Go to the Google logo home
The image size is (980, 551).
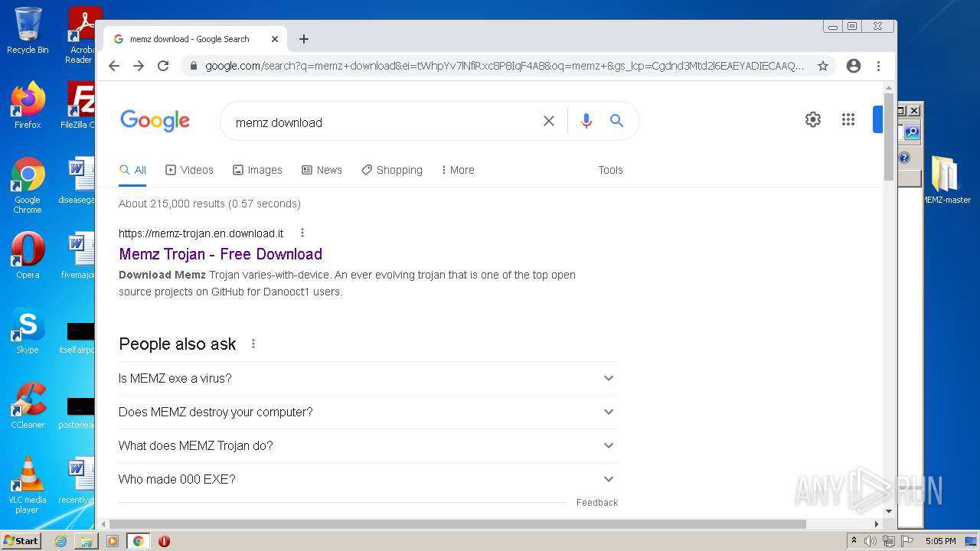coord(155,121)
